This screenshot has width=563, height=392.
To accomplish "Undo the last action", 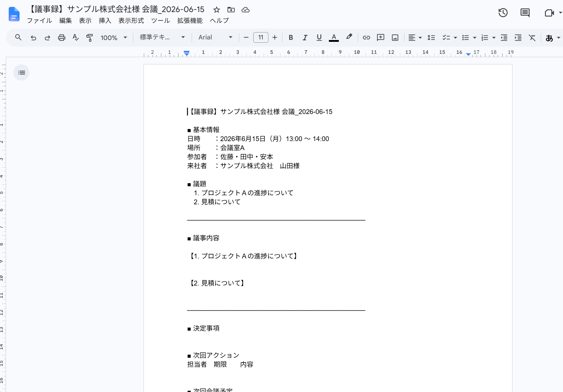I will click(33, 38).
